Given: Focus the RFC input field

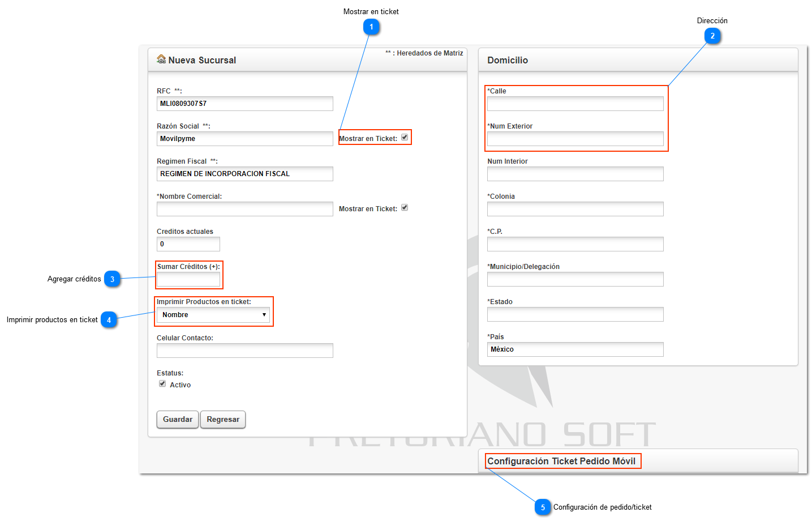Looking at the screenshot, I should (x=245, y=104).
